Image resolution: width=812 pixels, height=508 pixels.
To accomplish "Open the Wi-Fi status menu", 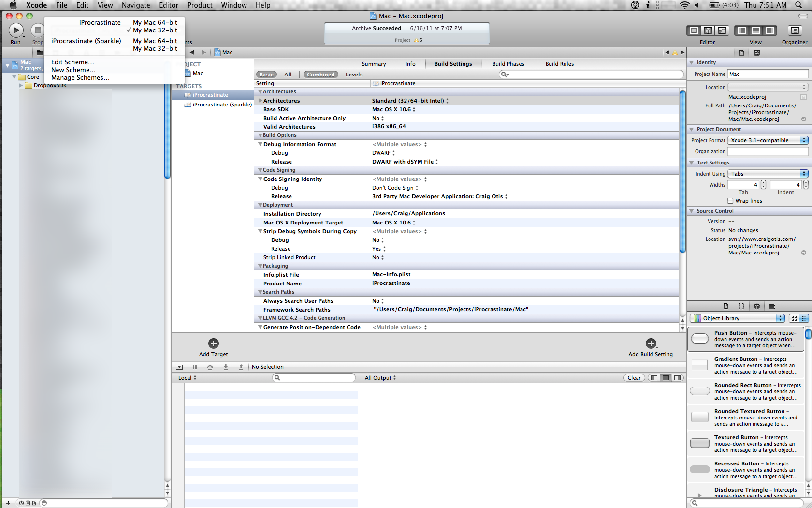I will pyautogui.click(x=684, y=5).
